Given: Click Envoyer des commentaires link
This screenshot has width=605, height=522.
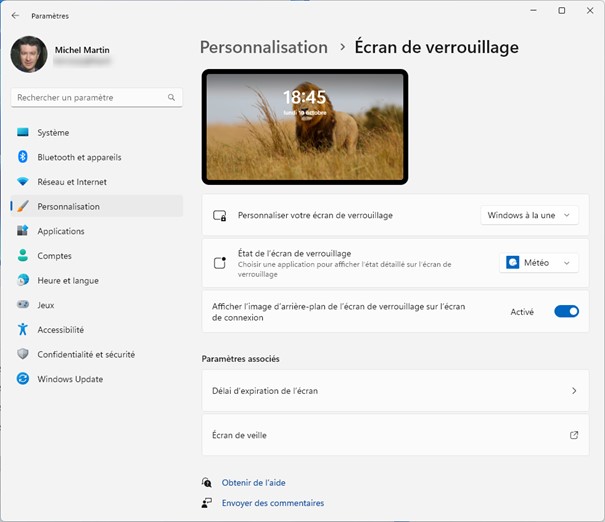Looking at the screenshot, I should pyautogui.click(x=273, y=503).
